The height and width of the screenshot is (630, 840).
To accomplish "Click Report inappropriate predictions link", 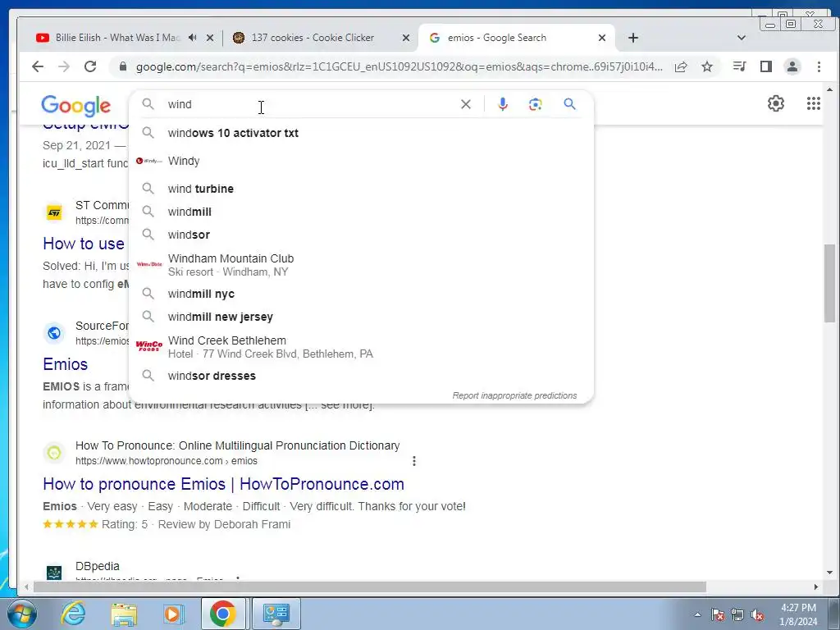I will pos(514,395).
